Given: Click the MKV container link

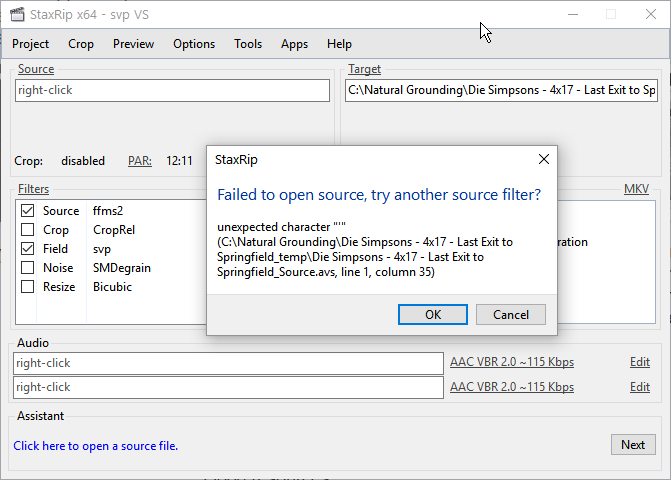Looking at the screenshot, I should click(636, 189).
